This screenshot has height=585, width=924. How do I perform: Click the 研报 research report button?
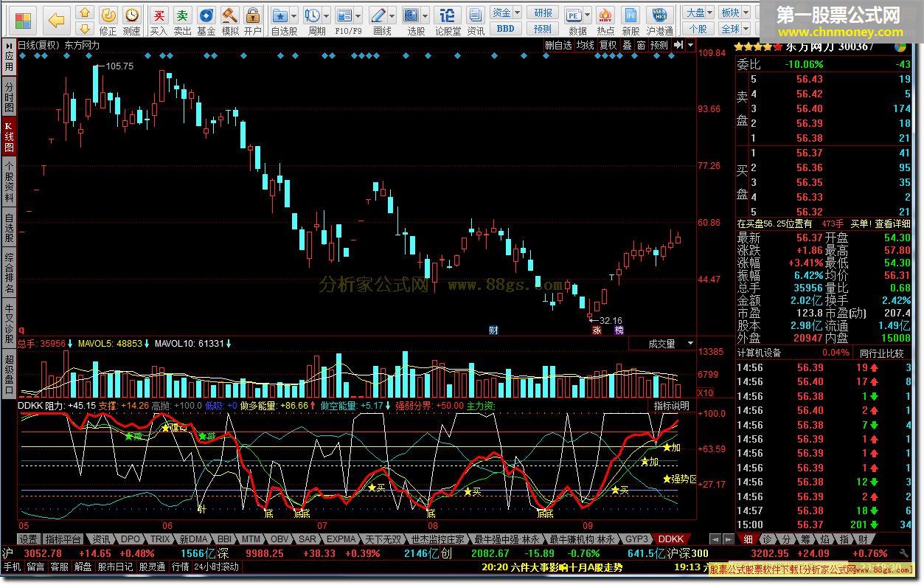(x=543, y=13)
